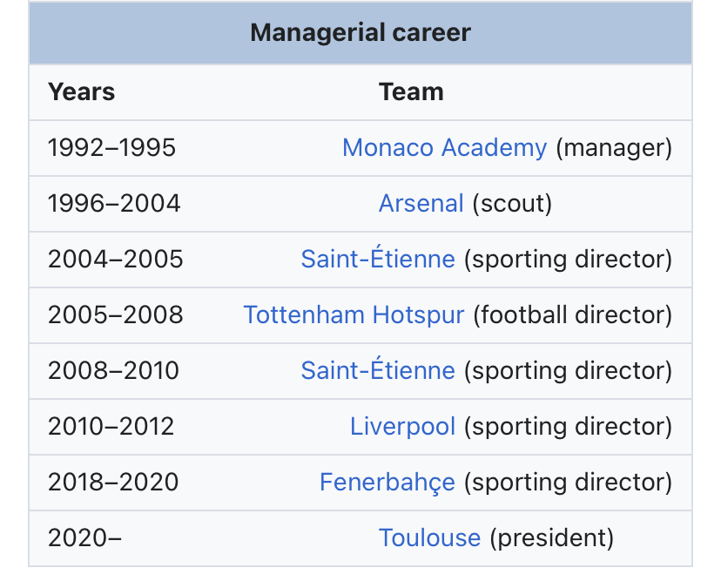
Task: Click the (president) role text
Action: click(552, 537)
